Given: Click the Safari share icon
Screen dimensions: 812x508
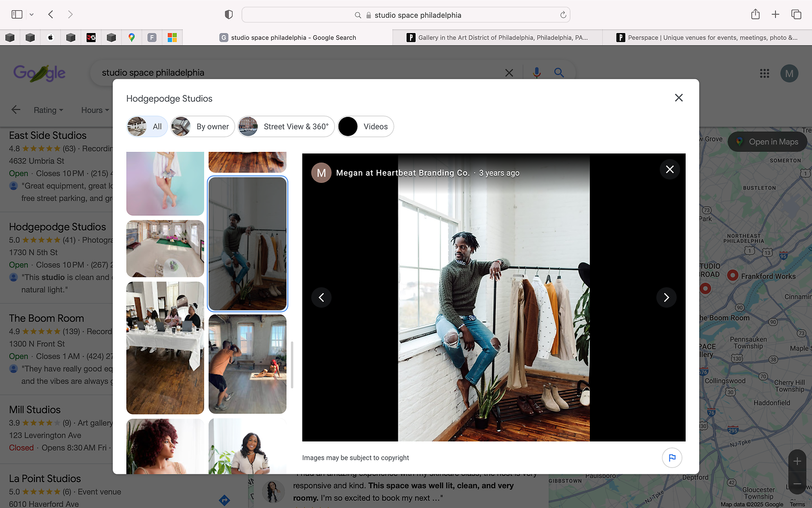Looking at the screenshot, I should tap(755, 15).
